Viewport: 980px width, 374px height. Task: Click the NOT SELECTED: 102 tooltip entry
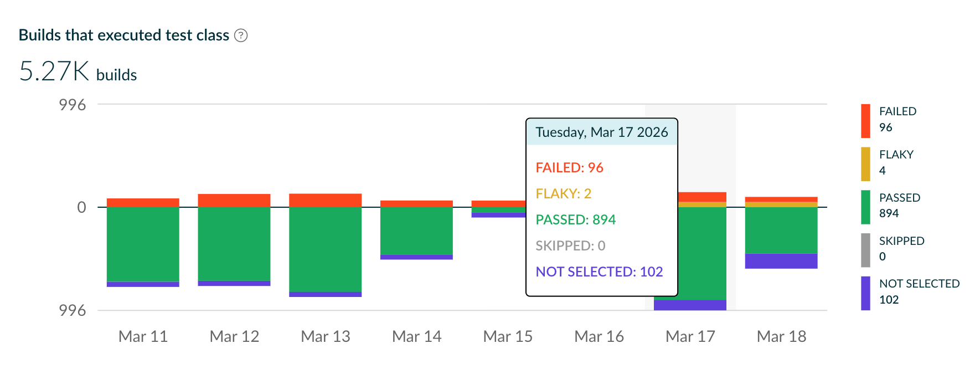point(599,271)
